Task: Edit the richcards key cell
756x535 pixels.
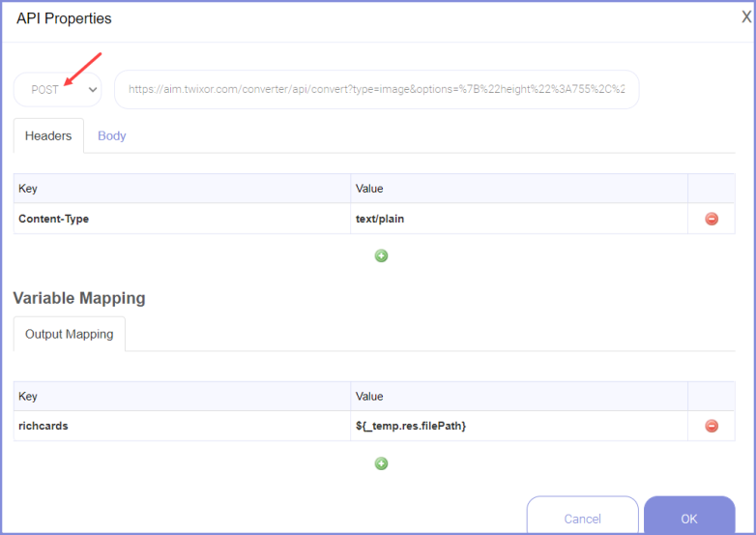Action: click(x=182, y=426)
